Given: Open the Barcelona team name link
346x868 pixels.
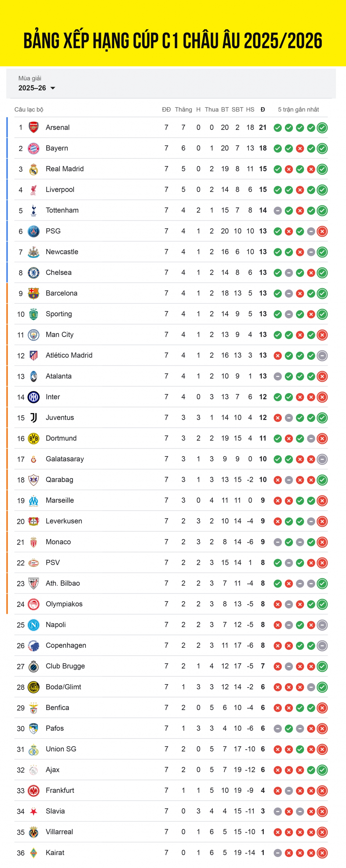Looking at the screenshot, I should pyautogui.click(x=61, y=293).
